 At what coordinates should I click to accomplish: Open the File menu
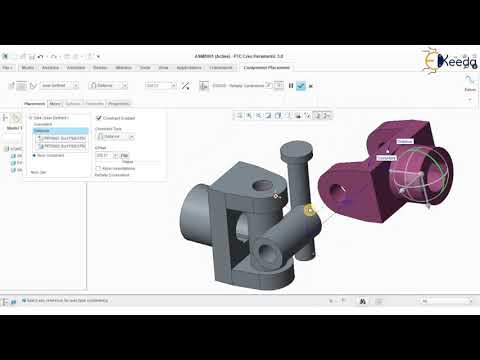coord(7,68)
